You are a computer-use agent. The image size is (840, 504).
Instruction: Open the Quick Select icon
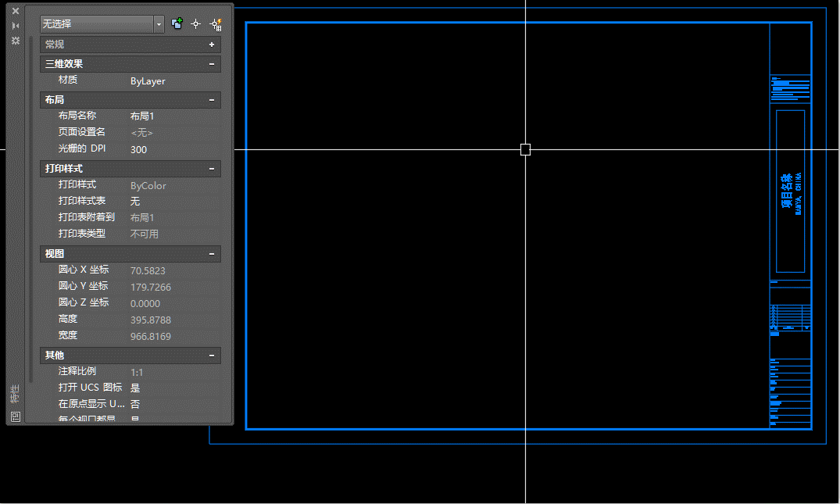[216, 24]
